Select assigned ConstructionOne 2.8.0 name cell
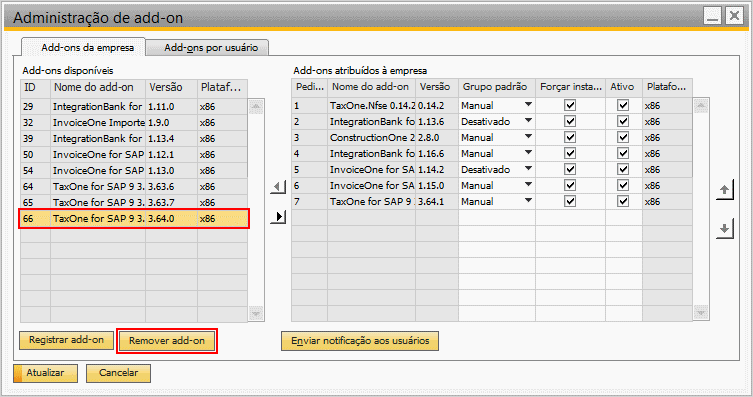Screen dimensions: 753x397 372,137
